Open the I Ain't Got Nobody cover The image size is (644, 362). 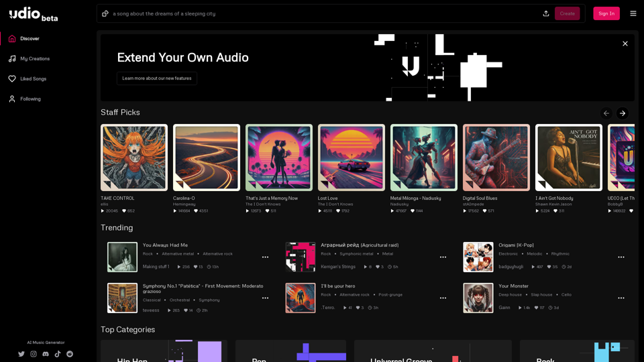pyautogui.click(x=568, y=158)
